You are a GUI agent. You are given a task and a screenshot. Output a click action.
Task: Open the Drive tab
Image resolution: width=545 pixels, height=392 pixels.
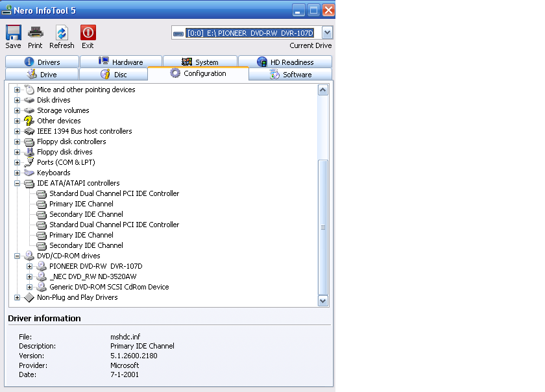pyautogui.click(x=42, y=75)
